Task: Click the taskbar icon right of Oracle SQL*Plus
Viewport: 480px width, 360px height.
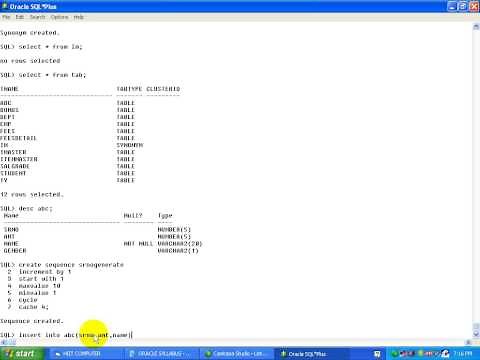Action: (377, 354)
